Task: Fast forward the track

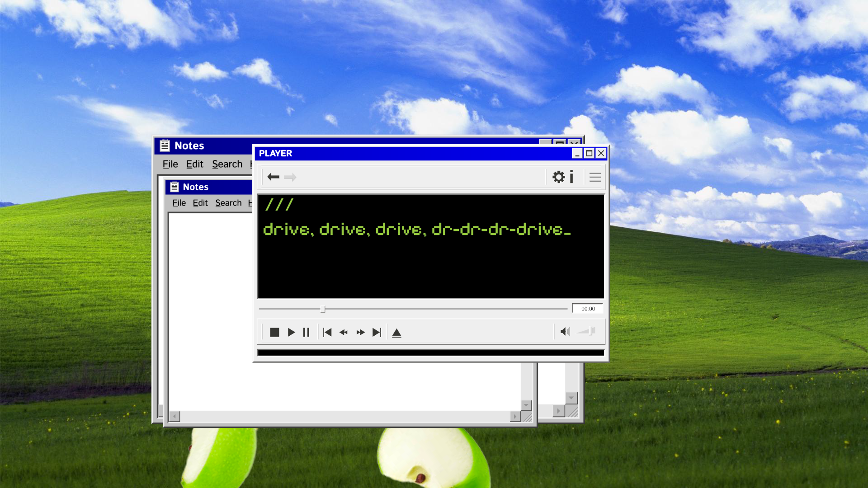Action: coord(360,333)
